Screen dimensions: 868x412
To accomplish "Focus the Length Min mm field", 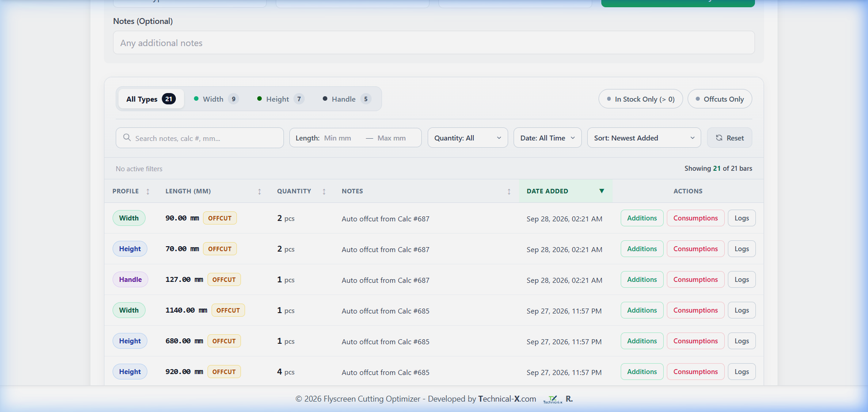I will (342, 138).
